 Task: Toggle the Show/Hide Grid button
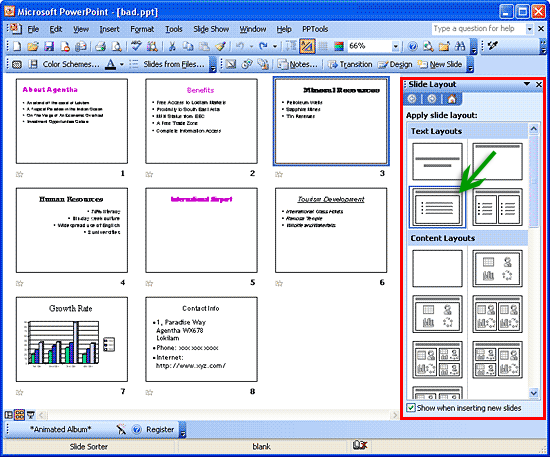point(323,46)
